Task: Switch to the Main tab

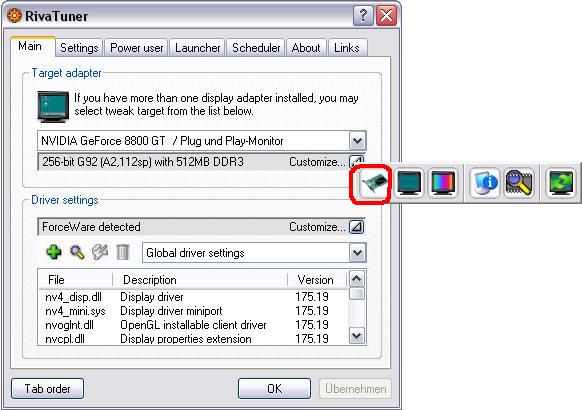Action: (33, 46)
